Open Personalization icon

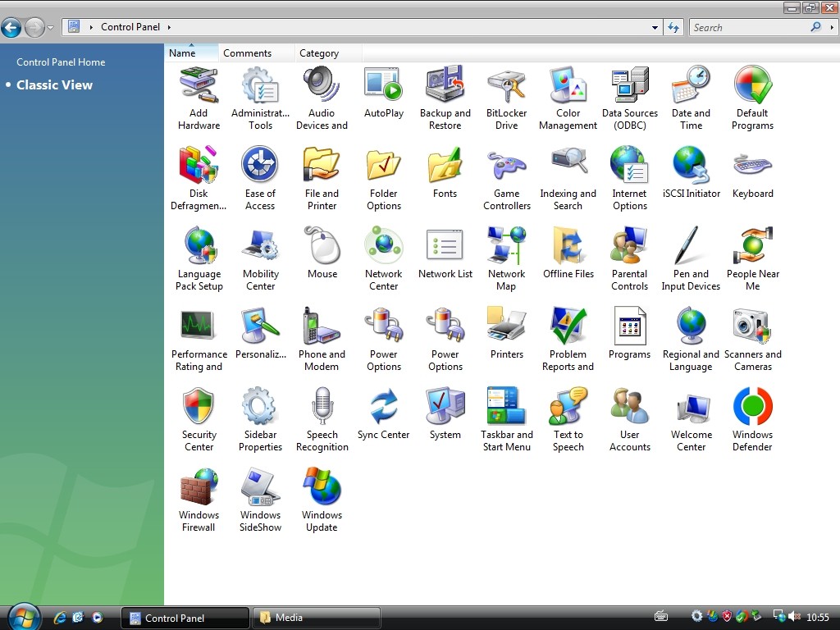tap(260, 326)
